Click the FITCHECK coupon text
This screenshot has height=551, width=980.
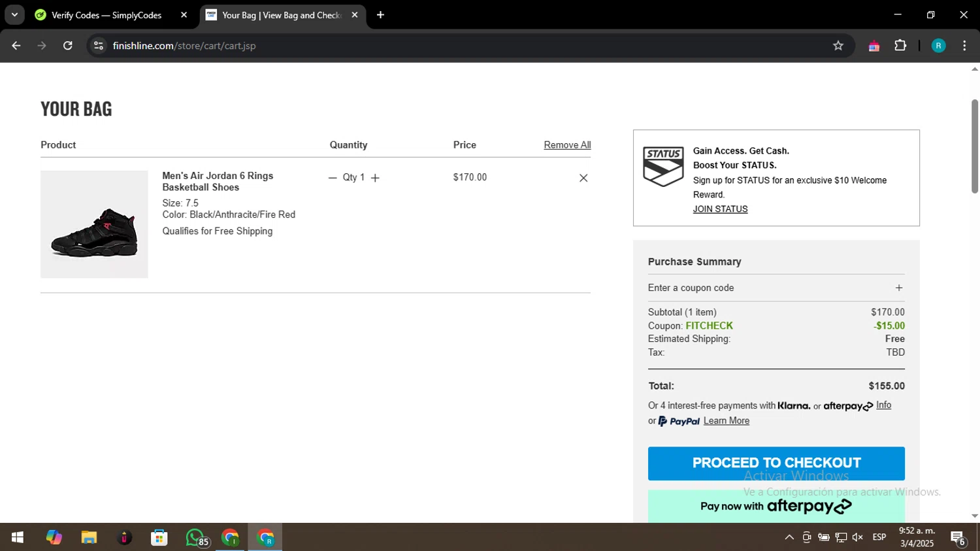click(709, 326)
